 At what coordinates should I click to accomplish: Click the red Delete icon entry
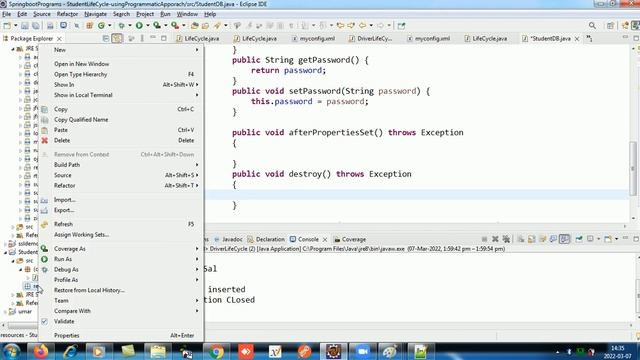point(122,140)
